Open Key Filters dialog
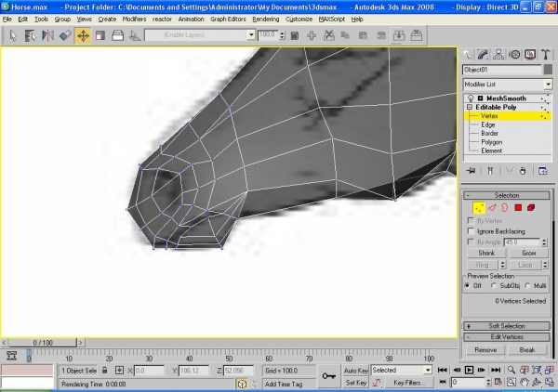The height and width of the screenshot is (392, 558). coord(409,383)
